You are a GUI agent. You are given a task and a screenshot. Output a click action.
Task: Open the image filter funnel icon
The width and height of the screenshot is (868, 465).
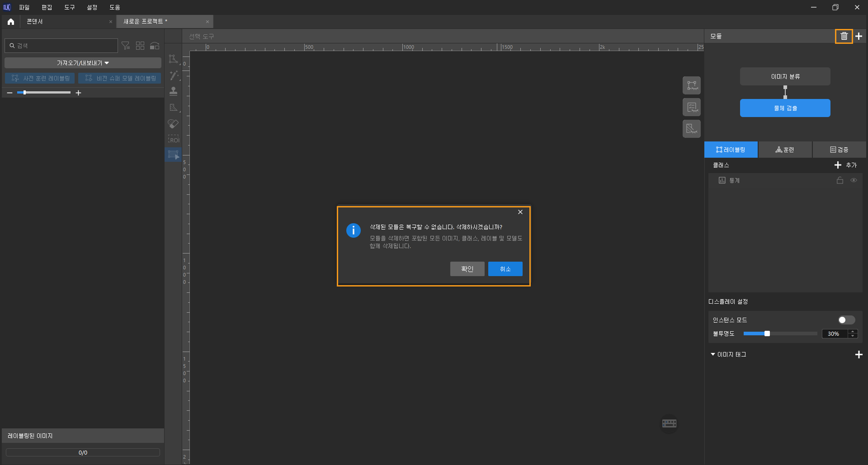[x=126, y=46]
